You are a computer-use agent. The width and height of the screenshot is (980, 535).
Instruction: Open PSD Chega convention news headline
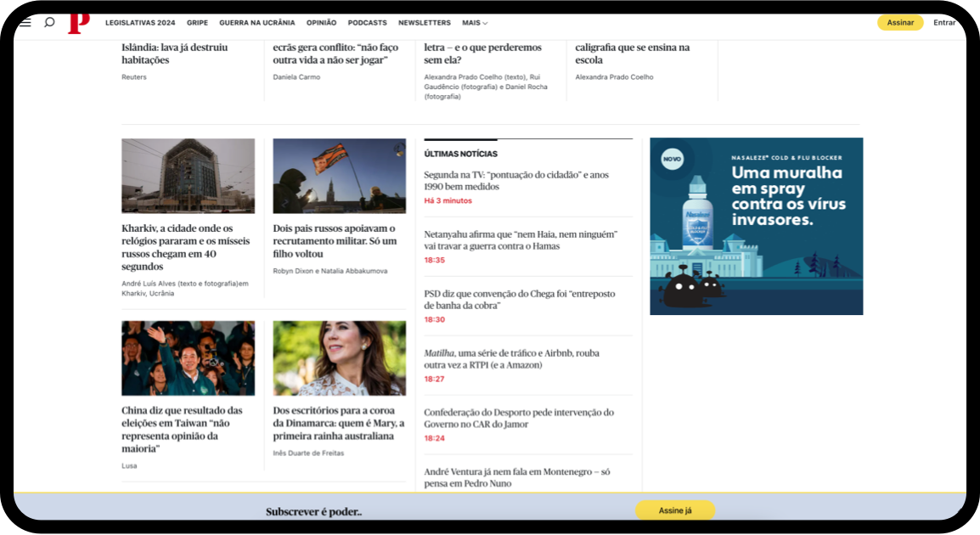[519, 299]
